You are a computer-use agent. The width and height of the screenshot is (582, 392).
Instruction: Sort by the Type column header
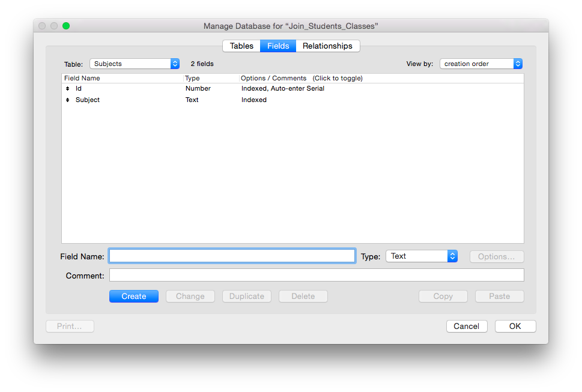(x=211, y=78)
